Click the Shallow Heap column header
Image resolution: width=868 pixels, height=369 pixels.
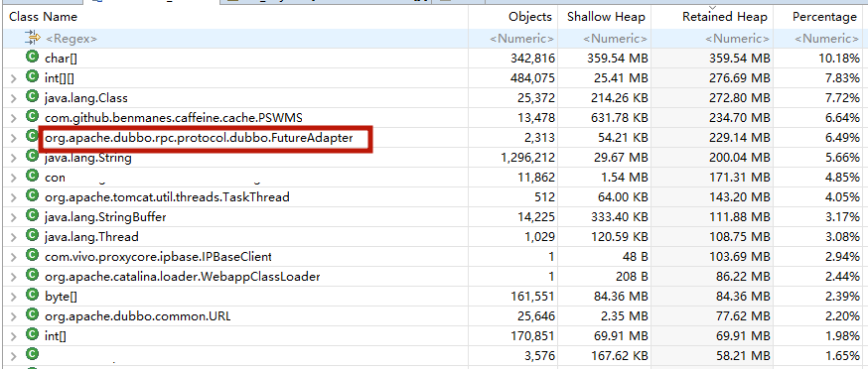coord(605,17)
